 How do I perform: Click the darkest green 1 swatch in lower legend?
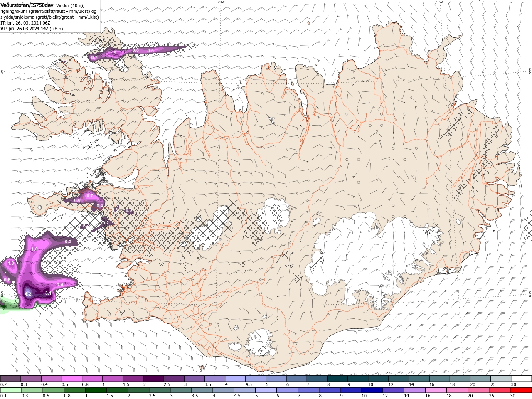coord(96,390)
